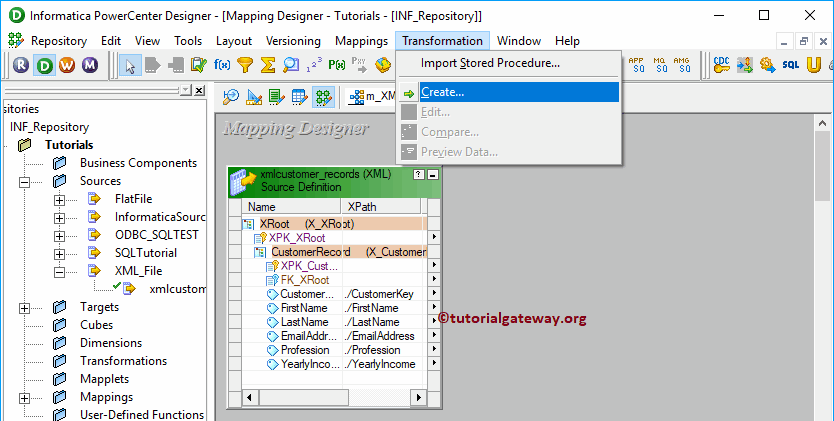Select the External Procedure Pxy icon

pos(360,65)
